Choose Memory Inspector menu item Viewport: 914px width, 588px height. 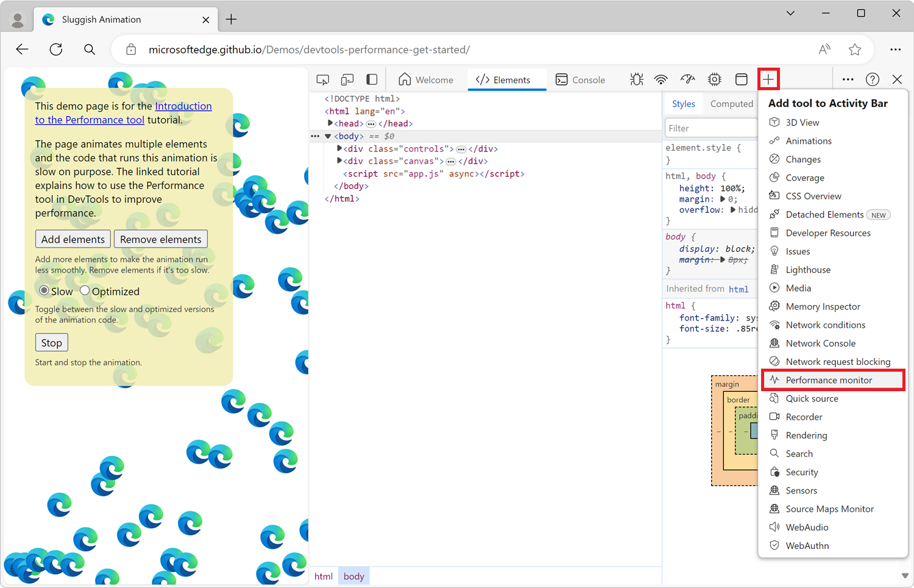point(833,306)
